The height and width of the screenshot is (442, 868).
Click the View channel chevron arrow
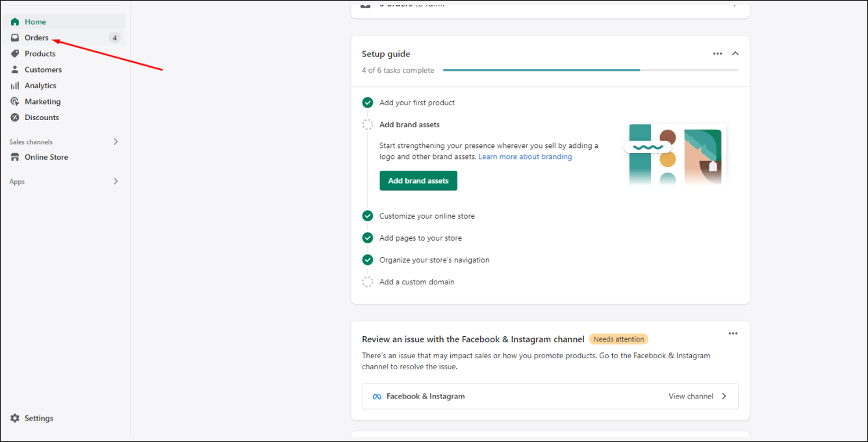(x=724, y=397)
